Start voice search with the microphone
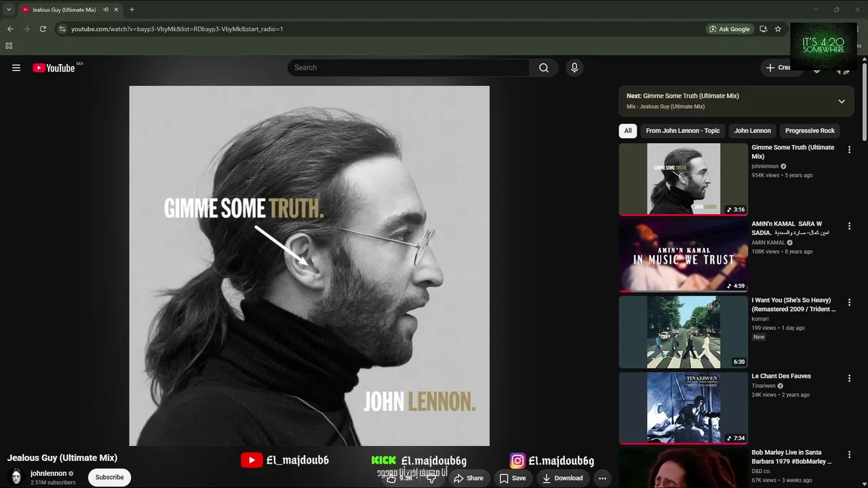This screenshot has width=868, height=488. pyautogui.click(x=574, y=68)
